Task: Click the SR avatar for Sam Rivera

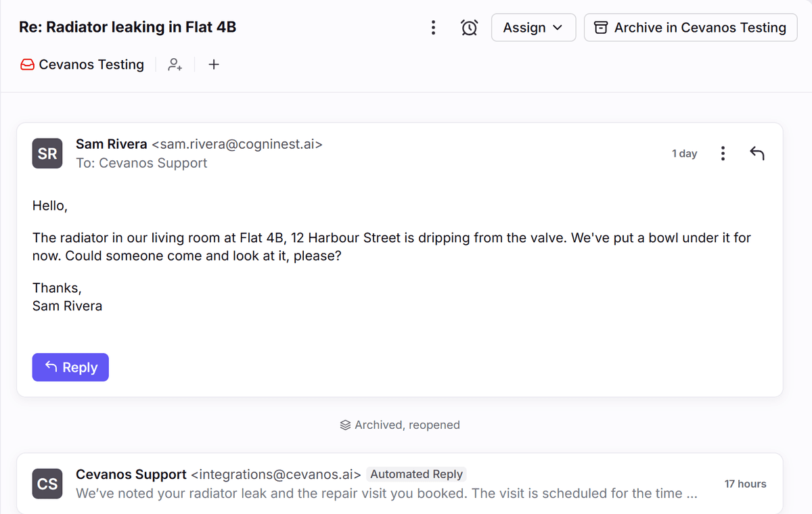Action: pos(47,154)
